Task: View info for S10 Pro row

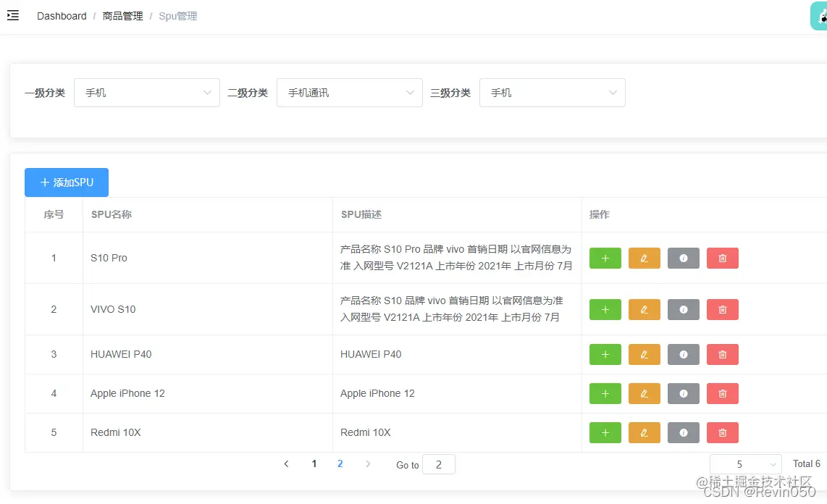Action: click(683, 259)
